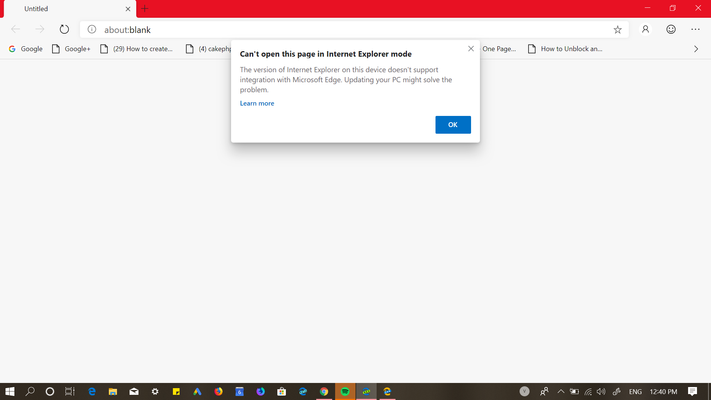This screenshot has height=400, width=711.
Task: Show hidden system tray icons
Action: pos(561,391)
